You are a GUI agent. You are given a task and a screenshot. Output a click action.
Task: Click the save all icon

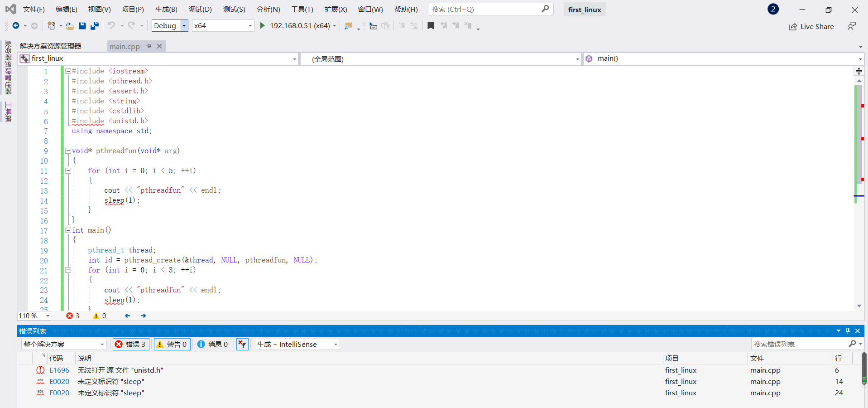point(95,26)
